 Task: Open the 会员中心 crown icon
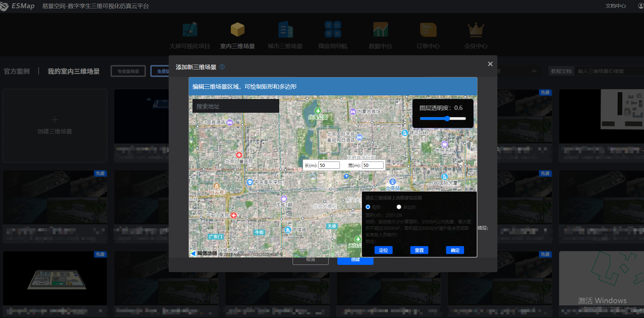[476, 30]
